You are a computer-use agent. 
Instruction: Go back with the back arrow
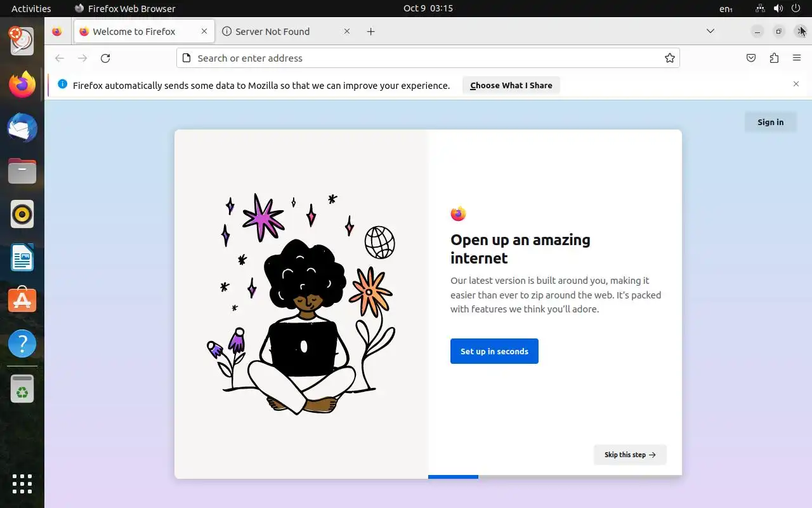point(60,58)
